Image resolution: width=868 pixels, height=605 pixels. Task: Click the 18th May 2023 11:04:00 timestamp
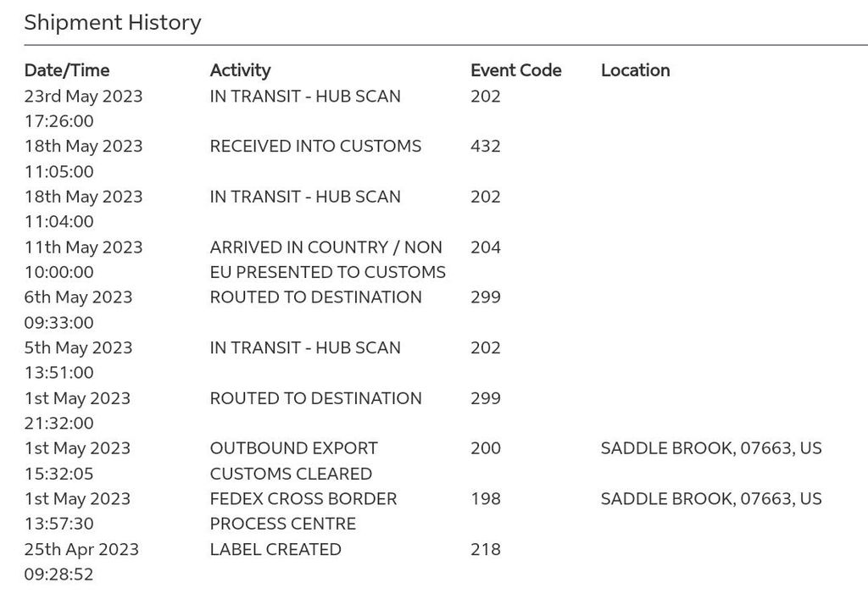coord(84,209)
